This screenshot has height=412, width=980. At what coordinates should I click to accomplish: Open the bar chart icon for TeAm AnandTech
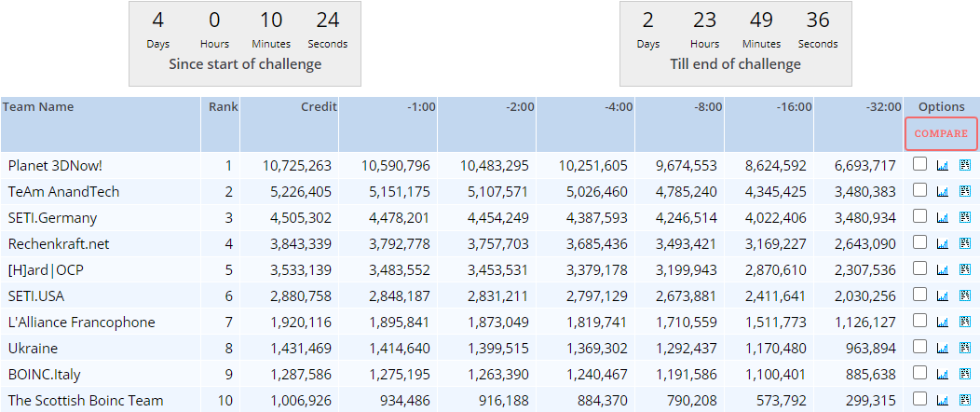point(942,192)
